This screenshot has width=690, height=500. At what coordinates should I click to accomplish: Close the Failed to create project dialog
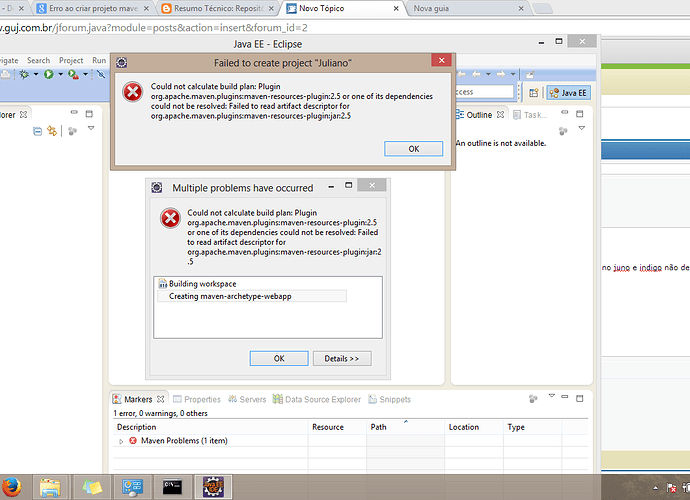pyautogui.click(x=441, y=60)
